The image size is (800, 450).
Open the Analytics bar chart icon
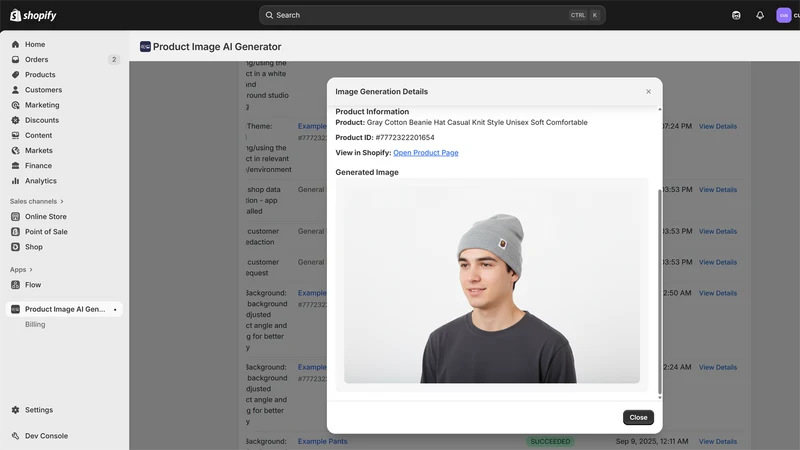click(15, 181)
